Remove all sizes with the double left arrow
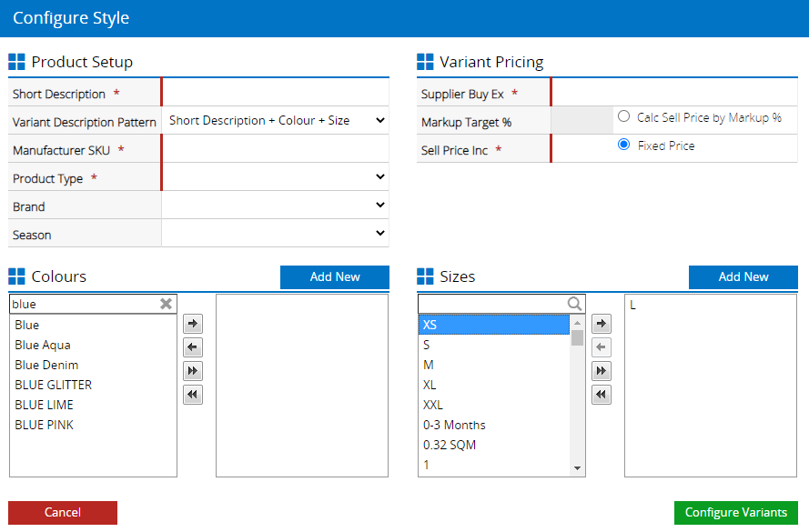809x532 pixels. click(602, 395)
